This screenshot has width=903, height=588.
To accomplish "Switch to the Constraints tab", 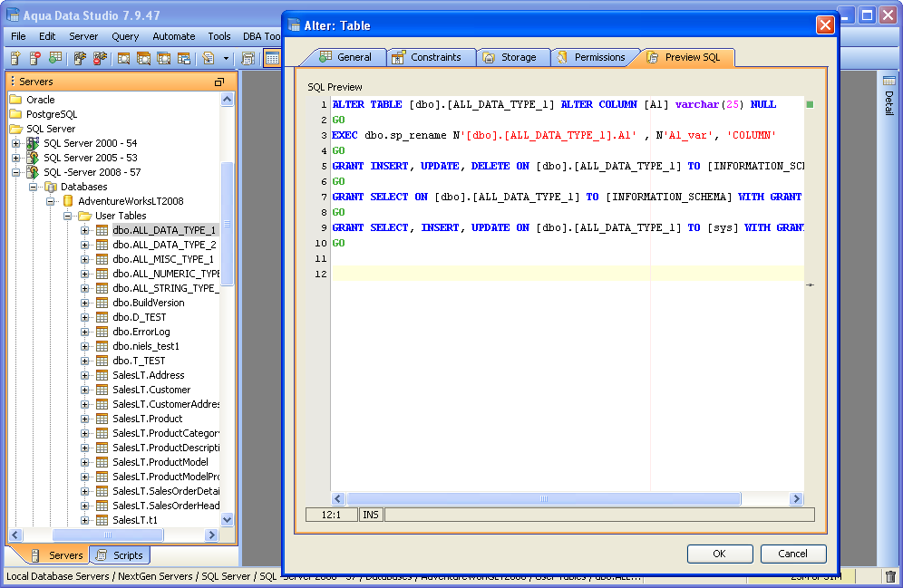I will tap(435, 57).
